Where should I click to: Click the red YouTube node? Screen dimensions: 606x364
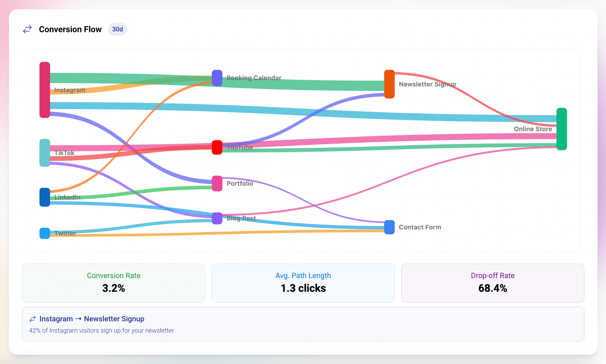tap(217, 147)
